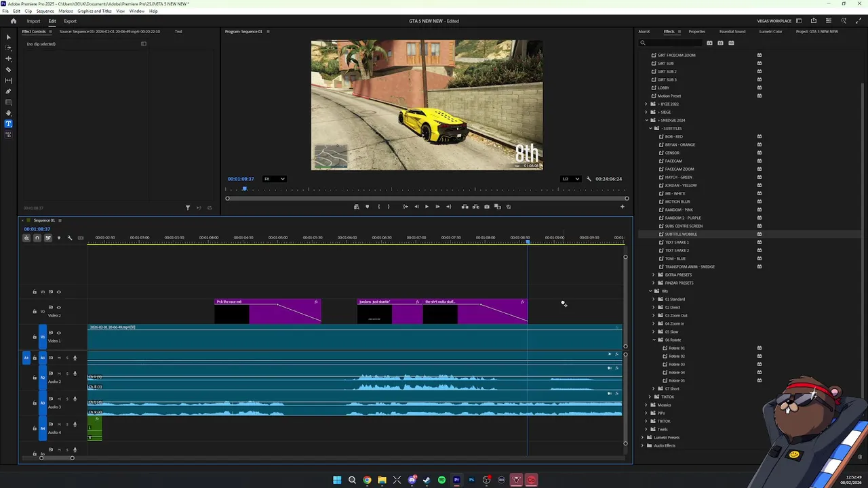Open Chrome from the taskbar
The height and width of the screenshot is (488, 868).
[x=367, y=480]
